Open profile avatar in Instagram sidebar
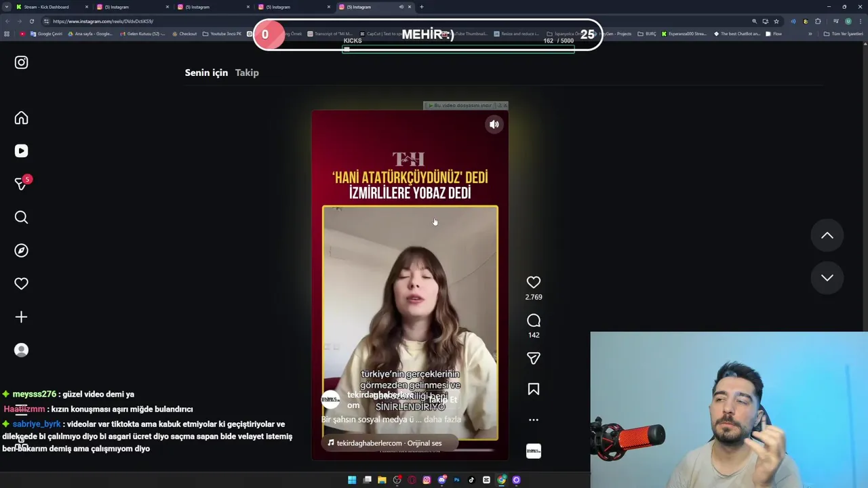The image size is (868, 488). pos(21,350)
